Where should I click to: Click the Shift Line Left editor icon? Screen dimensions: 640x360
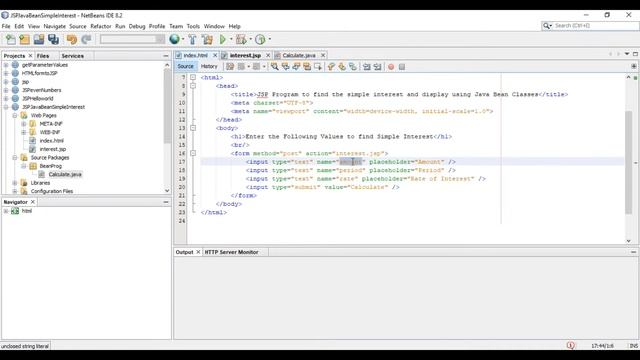click(367, 67)
